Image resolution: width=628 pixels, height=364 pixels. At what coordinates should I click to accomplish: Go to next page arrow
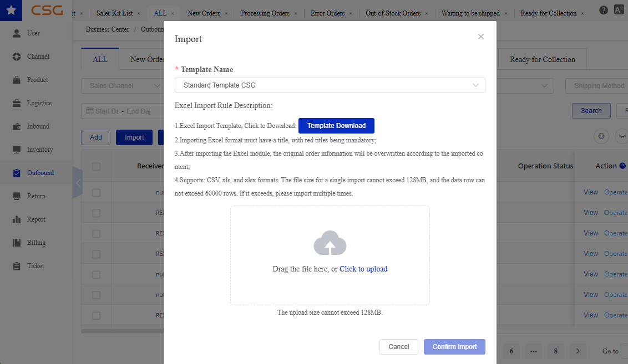pyautogui.click(x=578, y=351)
